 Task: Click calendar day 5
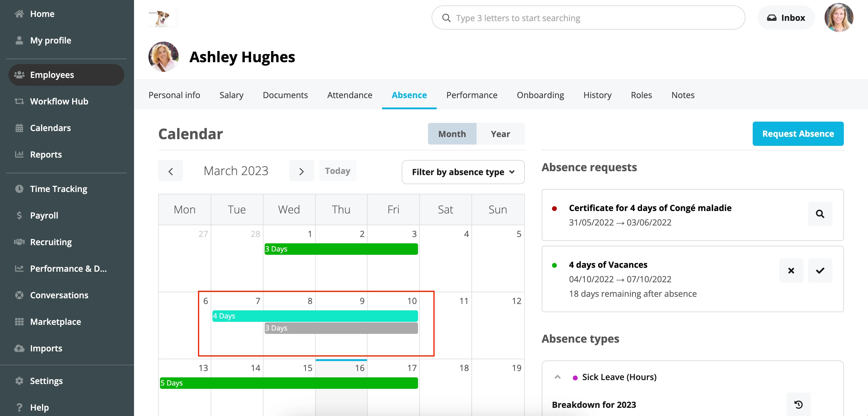pyautogui.click(x=498, y=259)
